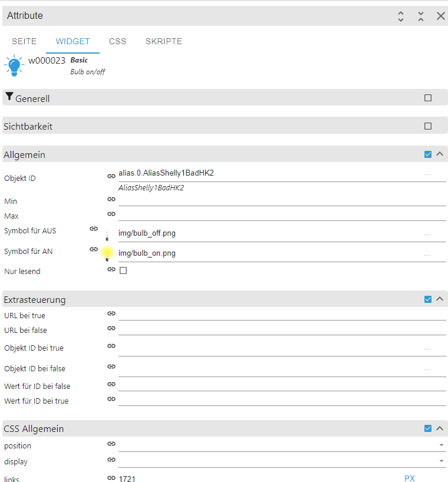The width and height of the screenshot is (448, 482).
Task: Click the bulb_off image preview thumbnail
Action: pyautogui.click(x=107, y=236)
